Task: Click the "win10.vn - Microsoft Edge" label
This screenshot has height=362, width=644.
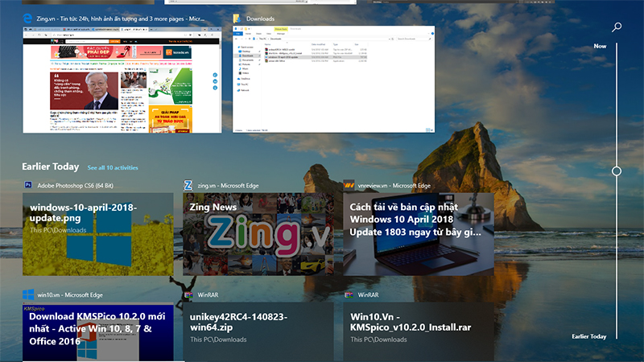Action: 70,294
